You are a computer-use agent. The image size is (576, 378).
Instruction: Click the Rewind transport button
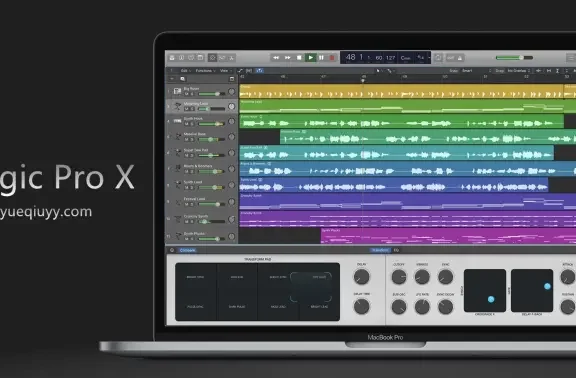pos(276,58)
